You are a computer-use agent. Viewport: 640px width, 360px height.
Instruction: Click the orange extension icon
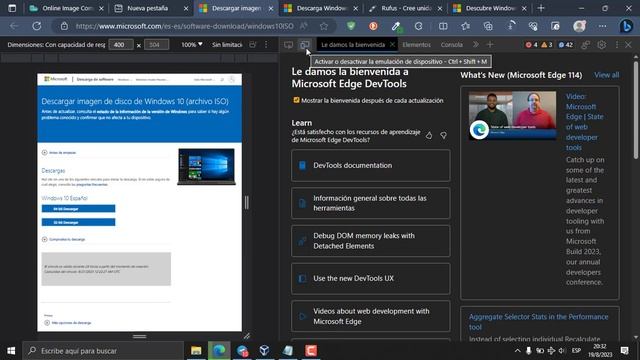[x=373, y=26]
